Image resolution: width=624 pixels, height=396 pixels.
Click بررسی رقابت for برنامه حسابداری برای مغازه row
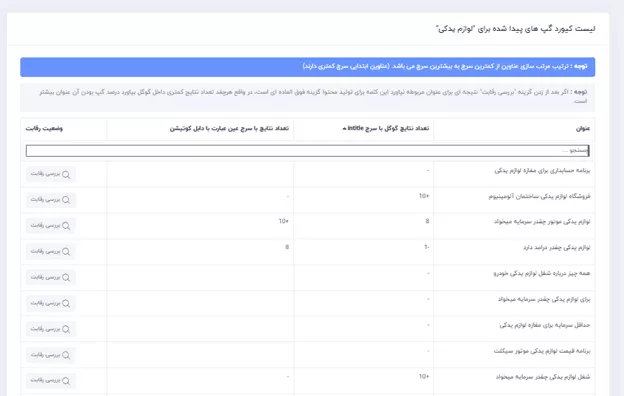[x=51, y=174]
